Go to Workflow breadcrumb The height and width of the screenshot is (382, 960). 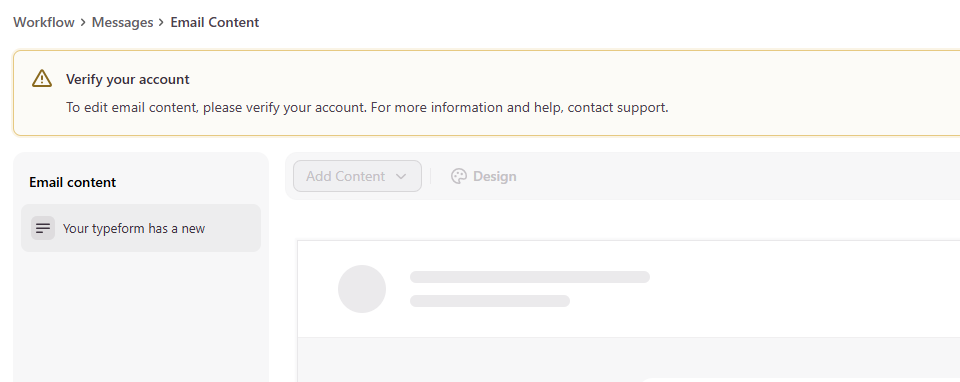coord(44,22)
